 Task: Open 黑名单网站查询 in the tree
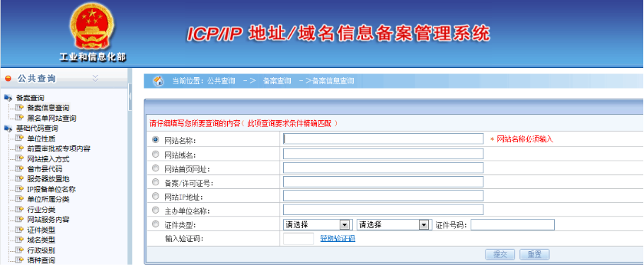pyautogui.click(x=52, y=118)
